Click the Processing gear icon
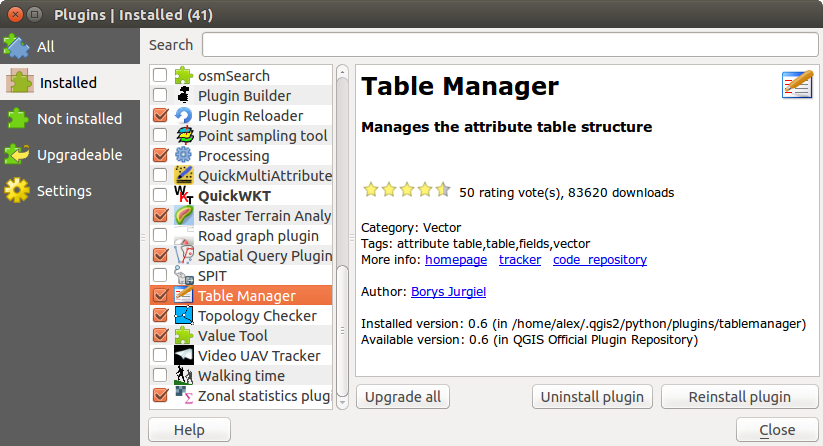 tap(183, 156)
